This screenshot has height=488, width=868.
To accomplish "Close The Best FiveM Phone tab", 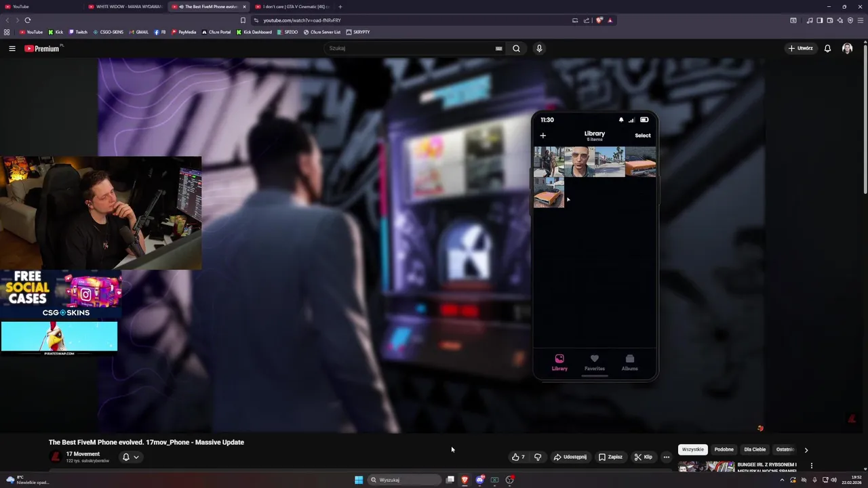I will [x=244, y=7].
